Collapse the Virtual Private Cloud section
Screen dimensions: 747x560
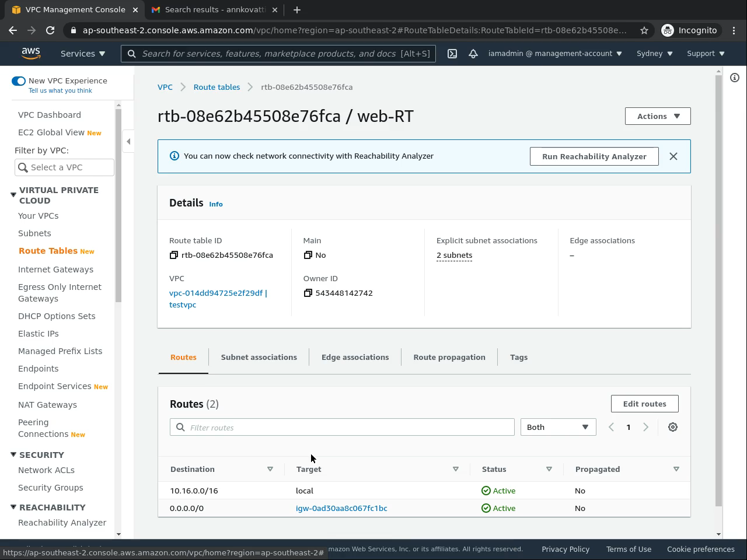[x=13, y=195]
